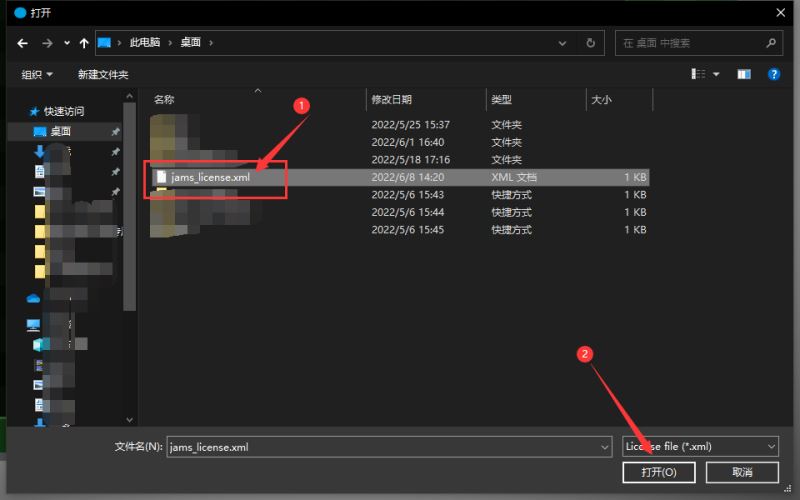Viewport: 800px width, 500px height.
Task: Go forward with the right arrow
Action: 47,43
